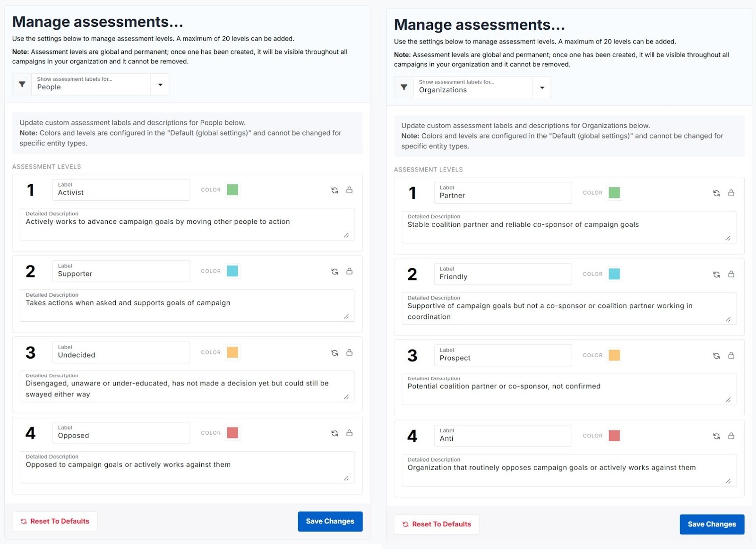Pick the green color swatch for Partner
This screenshot has height=549, width=756.
point(614,193)
